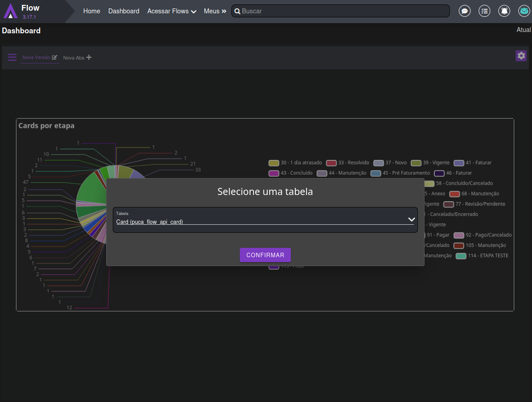Click the 37 - Novo color swatch
Screen dimensions: 532x402
(378, 163)
